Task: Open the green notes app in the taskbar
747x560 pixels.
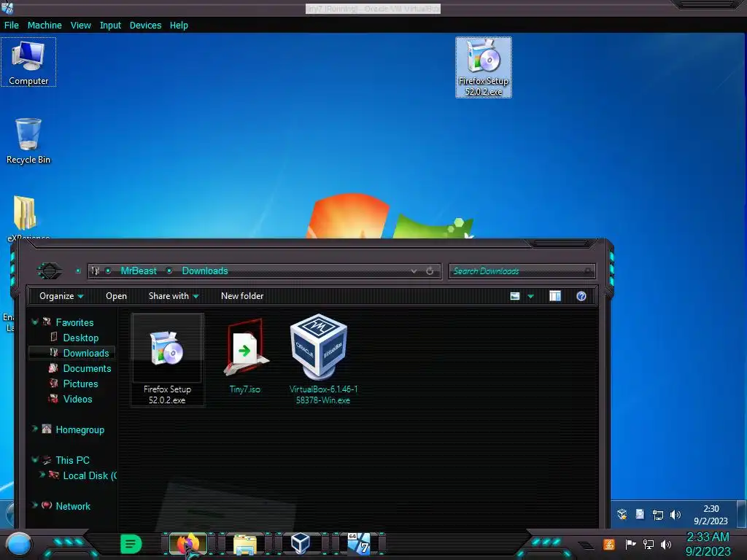Action: click(131, 544)
